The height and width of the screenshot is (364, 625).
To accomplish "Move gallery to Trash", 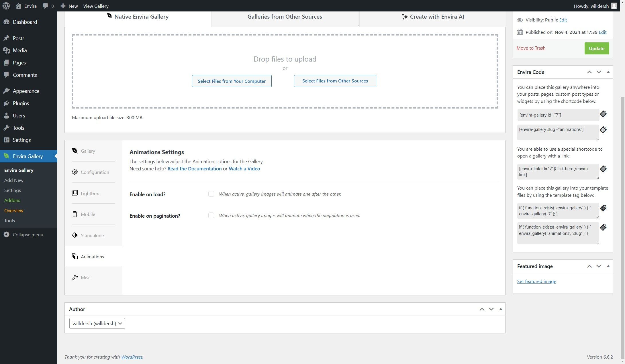I will point(531,48).
